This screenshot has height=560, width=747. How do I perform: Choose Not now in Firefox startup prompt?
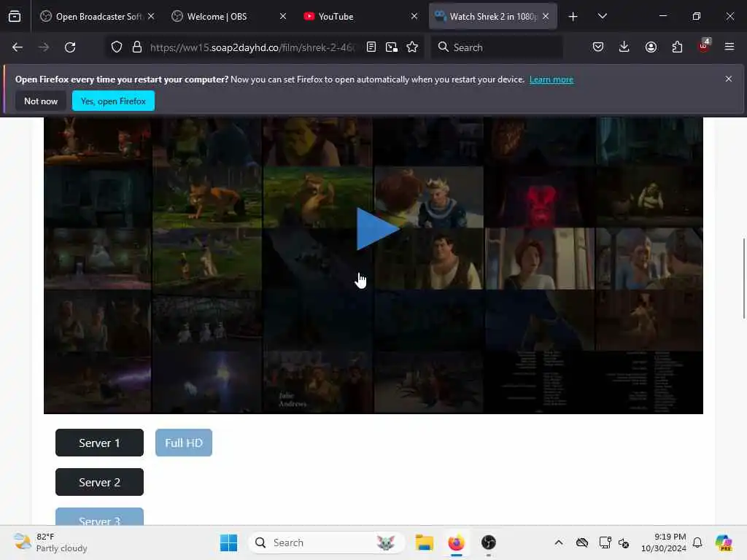[41, 101]
